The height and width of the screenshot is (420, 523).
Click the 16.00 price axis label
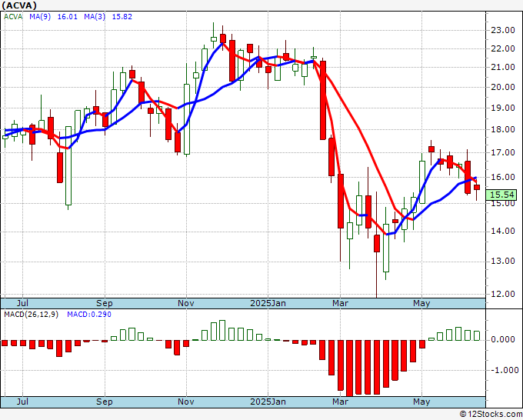pyautogui.click(x=503, y=177)
